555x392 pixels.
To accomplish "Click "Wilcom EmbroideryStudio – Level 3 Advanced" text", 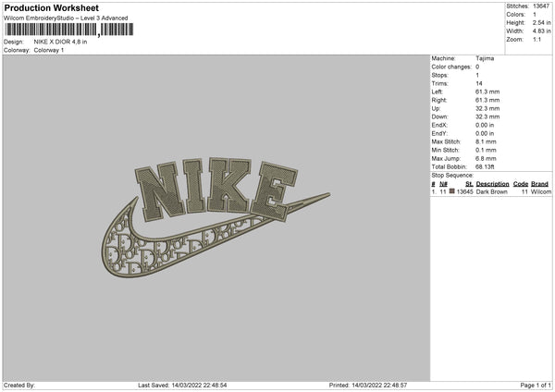I will (x=66, y=18).
